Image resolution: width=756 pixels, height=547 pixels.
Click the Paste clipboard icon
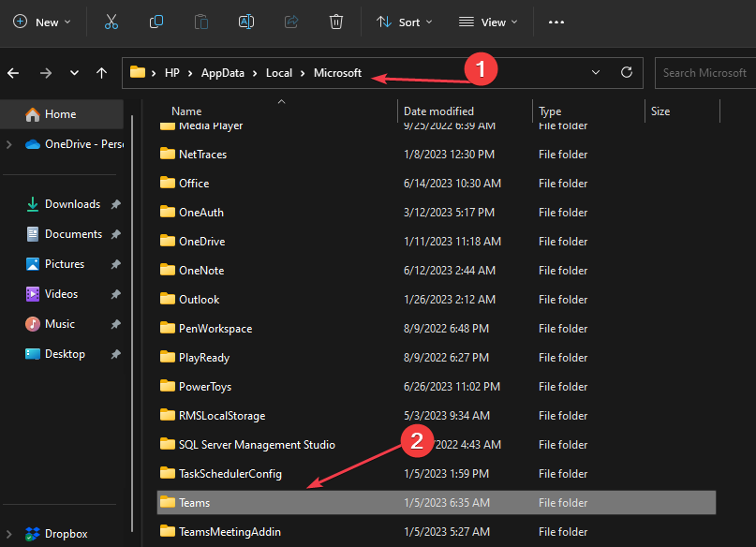coord(201,22)
